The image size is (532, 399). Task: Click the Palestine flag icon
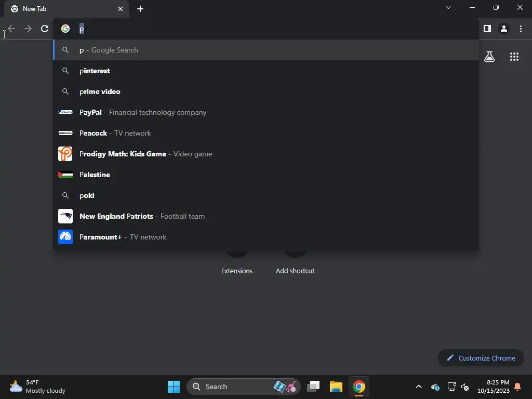pos(65,175)
